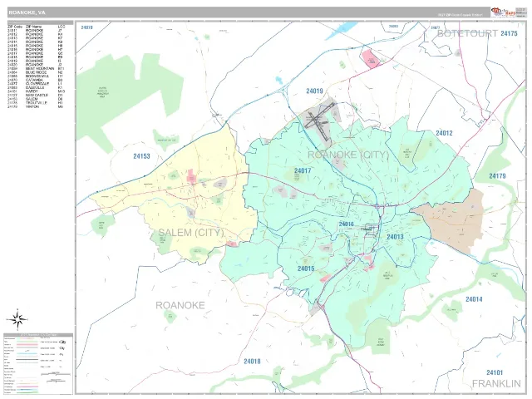Click the airport runway symbol on map

point(319,121)
